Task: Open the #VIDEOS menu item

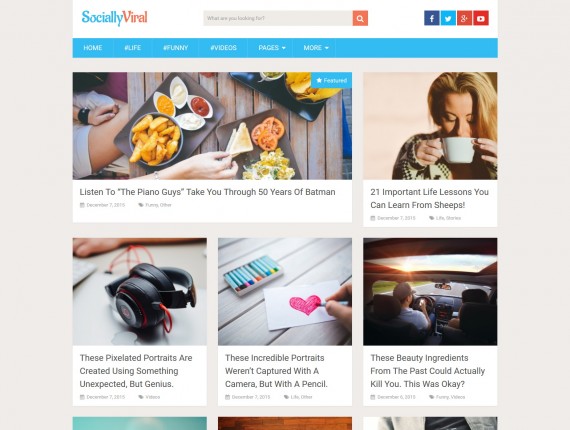Action: click(223, 48)
